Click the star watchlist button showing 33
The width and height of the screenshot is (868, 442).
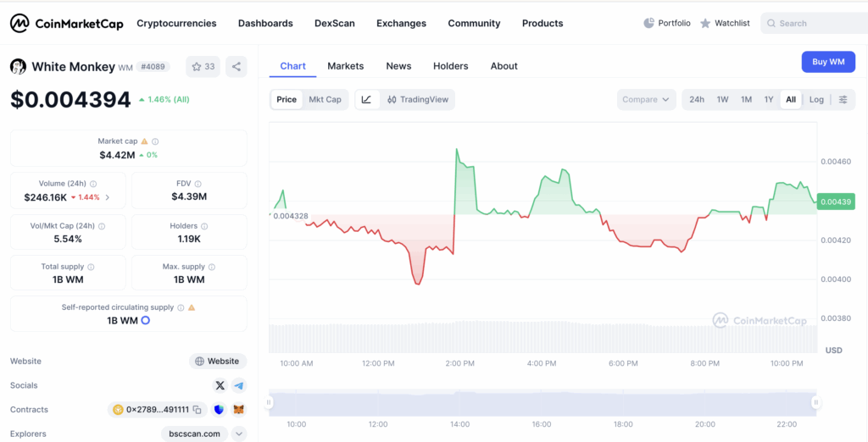203,66
